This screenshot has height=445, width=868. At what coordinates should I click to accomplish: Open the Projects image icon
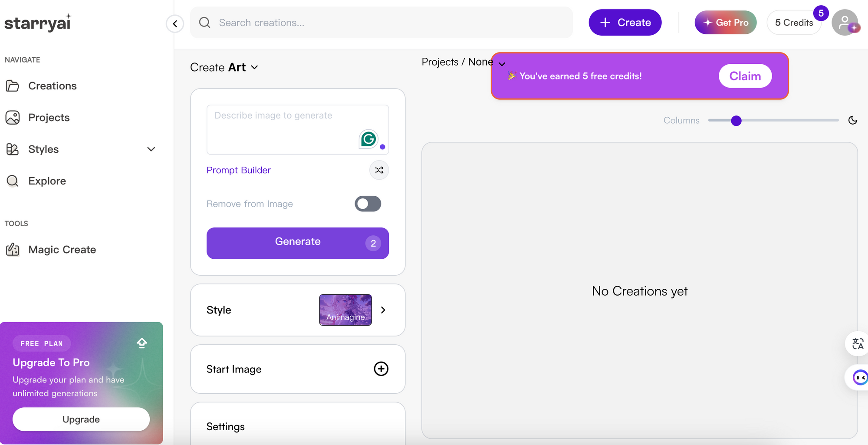click(x=13, y=118)
